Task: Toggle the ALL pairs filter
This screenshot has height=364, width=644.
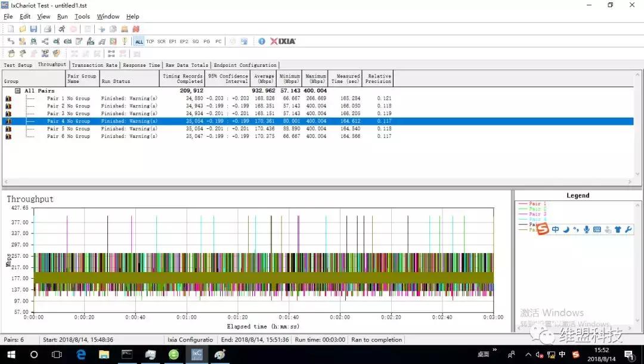Action: [138, 42]
